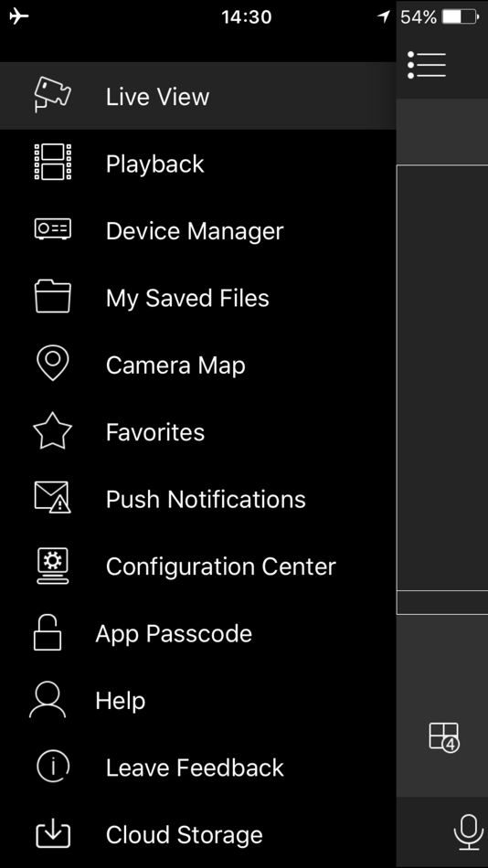The width and height of the screenshot is (488, 868).
Task: Tap the microphone talk icon
Action: pyautogui.click(x=469, y=832)
